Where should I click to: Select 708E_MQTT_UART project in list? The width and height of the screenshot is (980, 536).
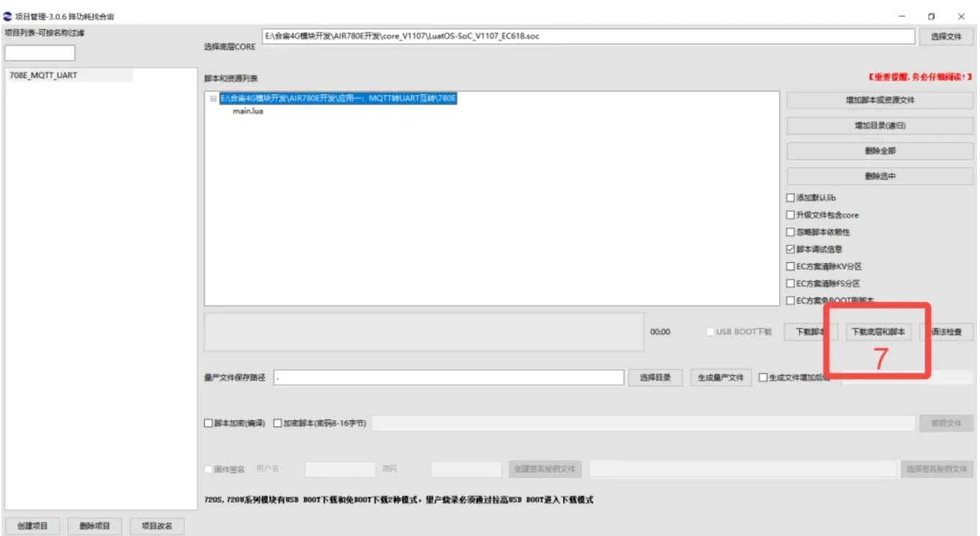click(44, 76)
